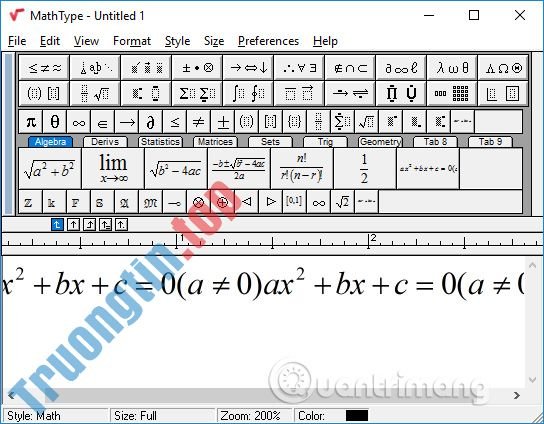The width and height of the screenshot is (544, 424).
Task: Click the horizontal scrollbar right arrow
Action: tap(517, 396)
